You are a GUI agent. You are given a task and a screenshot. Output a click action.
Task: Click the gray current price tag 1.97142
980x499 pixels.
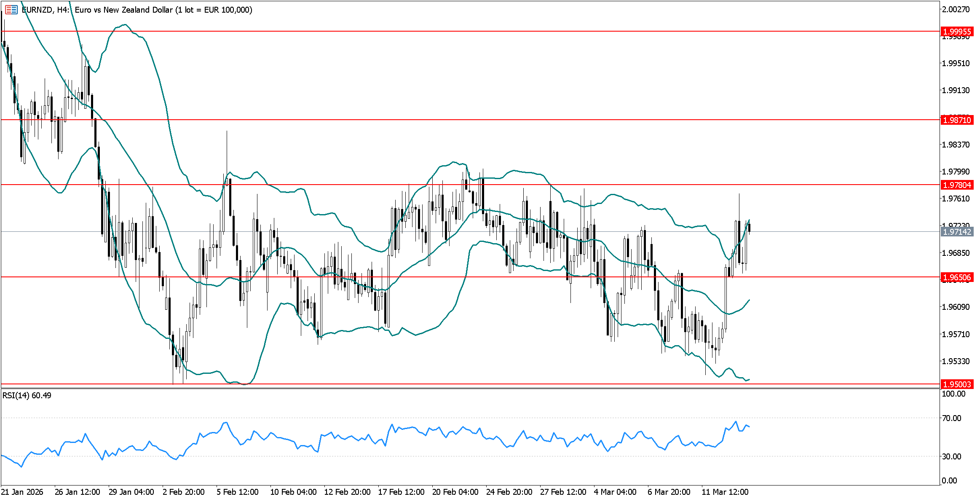[956, 232]
